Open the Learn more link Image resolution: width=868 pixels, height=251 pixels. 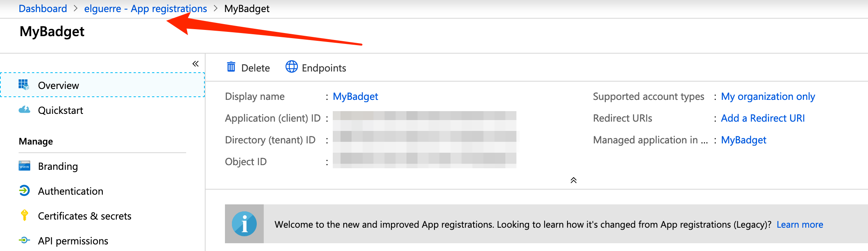pos(800,225)
